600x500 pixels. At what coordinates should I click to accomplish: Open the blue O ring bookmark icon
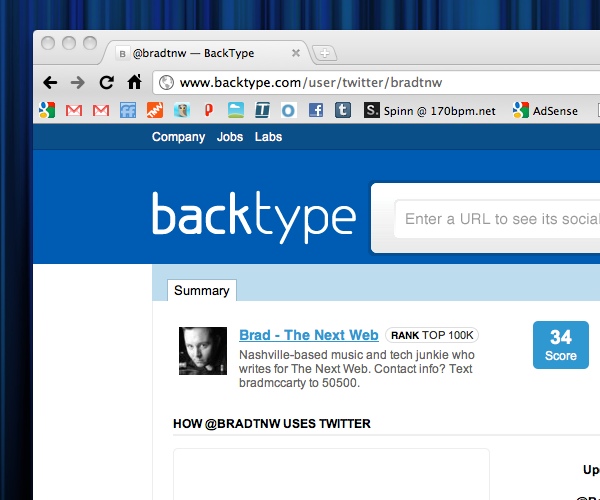pos(289,110)
